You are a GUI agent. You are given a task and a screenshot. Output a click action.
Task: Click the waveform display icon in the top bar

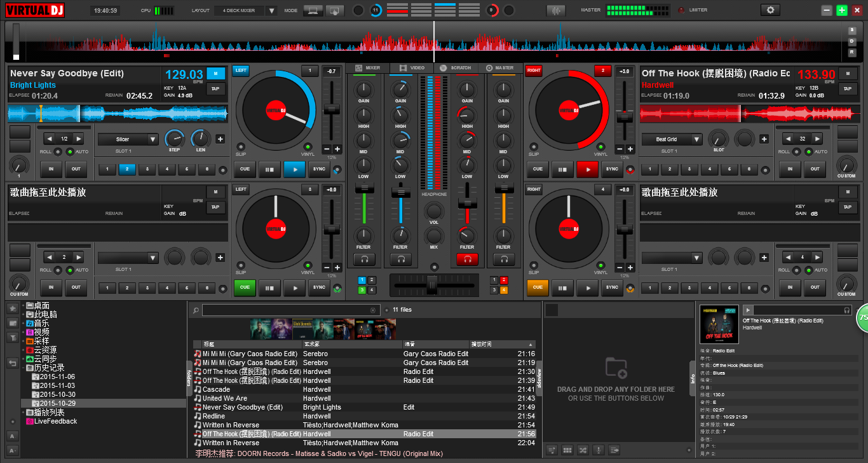click(555, 10)
